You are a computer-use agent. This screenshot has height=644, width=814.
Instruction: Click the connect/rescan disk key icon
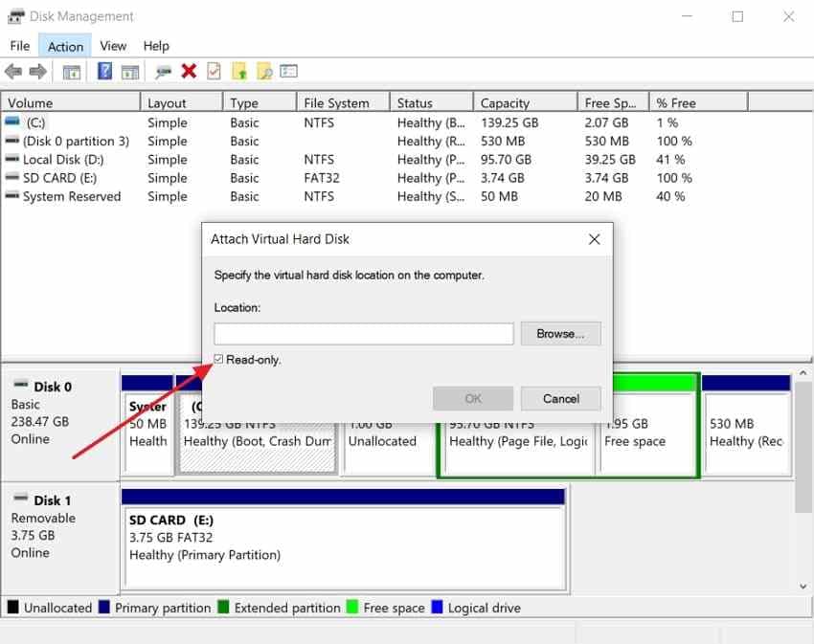pos(163,72)
